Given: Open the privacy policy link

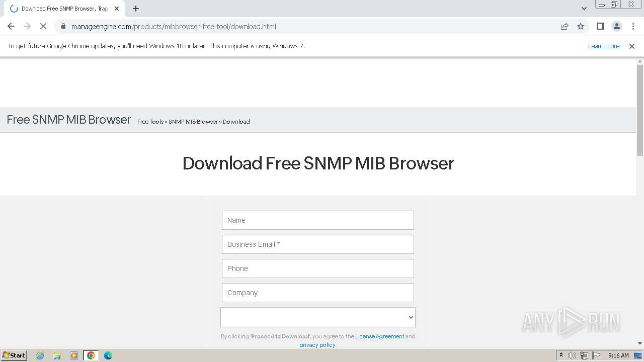Looking at the screenshot, I should 317,345.
